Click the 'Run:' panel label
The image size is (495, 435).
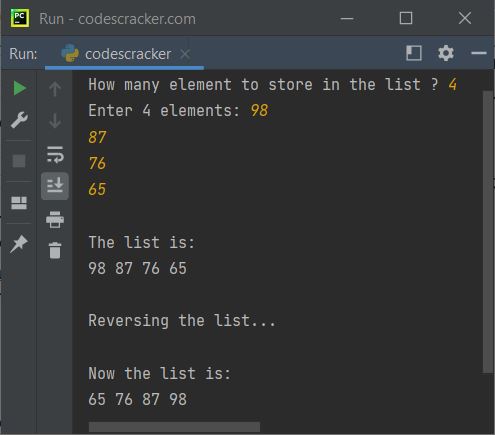(23, 54)
